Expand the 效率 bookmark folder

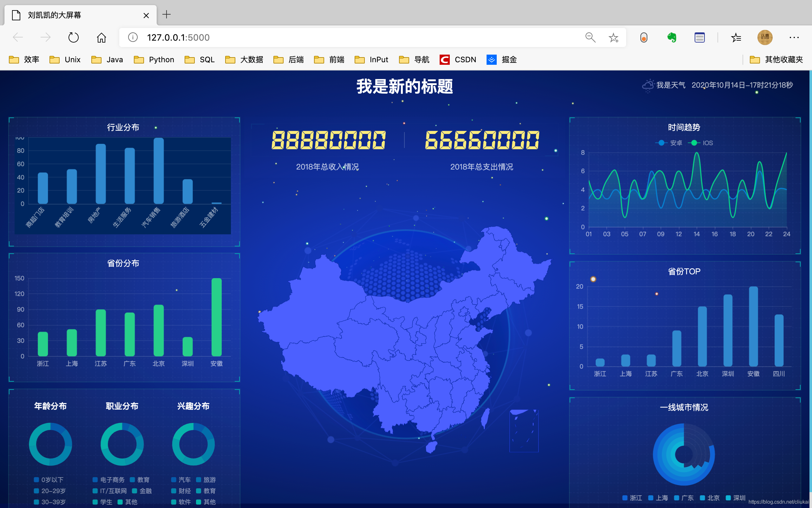[24, 60]
